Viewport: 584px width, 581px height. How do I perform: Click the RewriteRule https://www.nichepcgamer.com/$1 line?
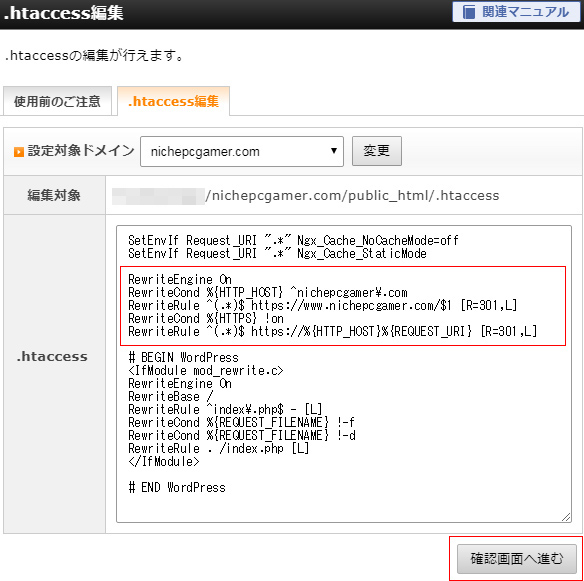click(x=323, y=305)
